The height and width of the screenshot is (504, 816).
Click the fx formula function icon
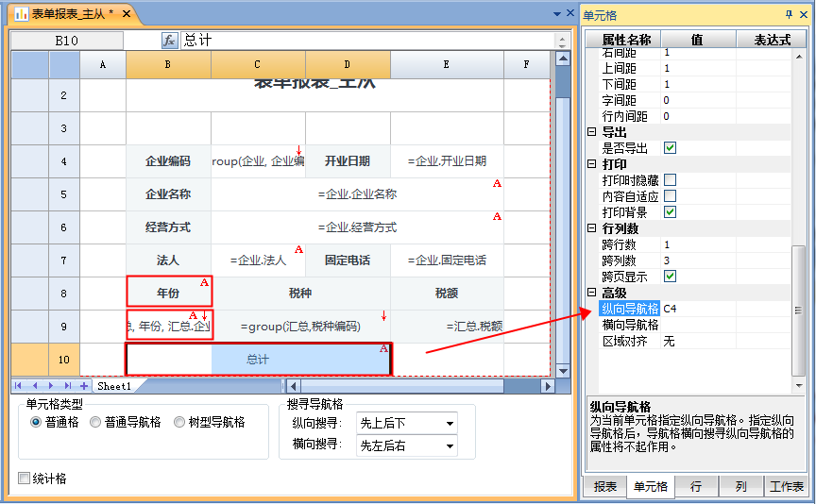point(170,41)
